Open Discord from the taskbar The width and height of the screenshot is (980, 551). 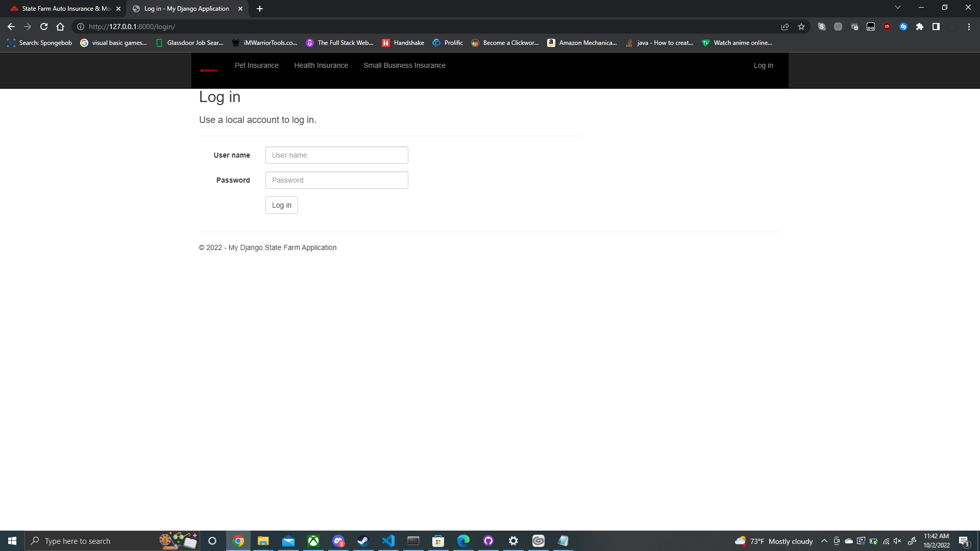pyautogui.click(x=338, y=541)
